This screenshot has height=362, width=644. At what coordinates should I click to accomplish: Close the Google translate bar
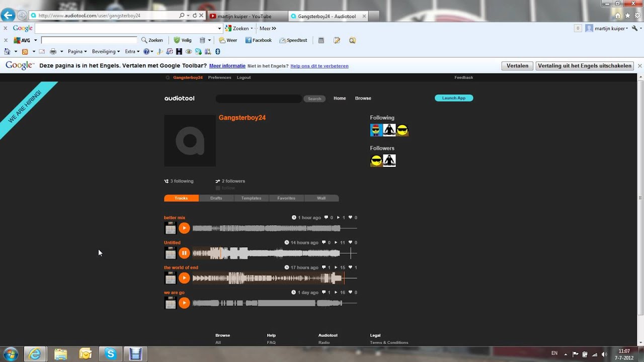coord(640,66)
